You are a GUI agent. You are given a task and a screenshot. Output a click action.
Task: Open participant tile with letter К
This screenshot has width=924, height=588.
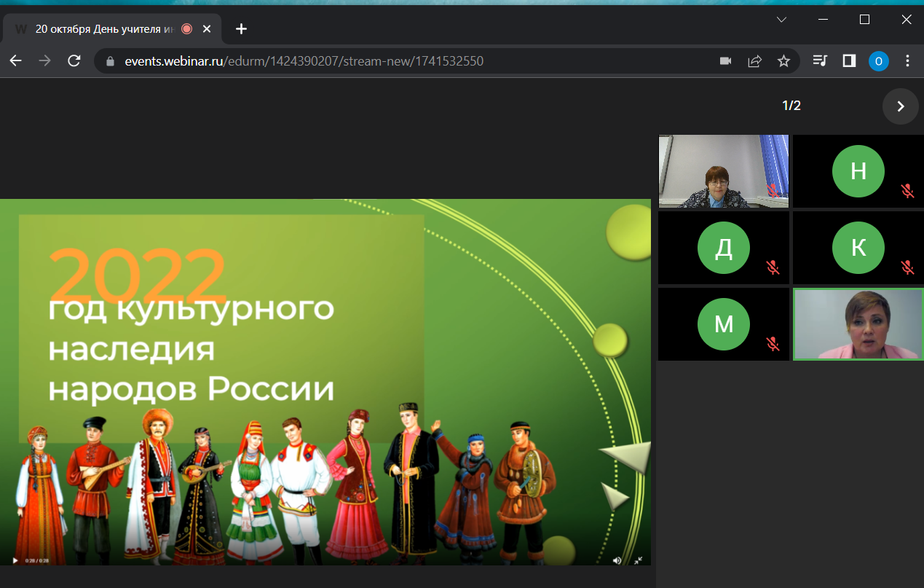click(858, 248)
